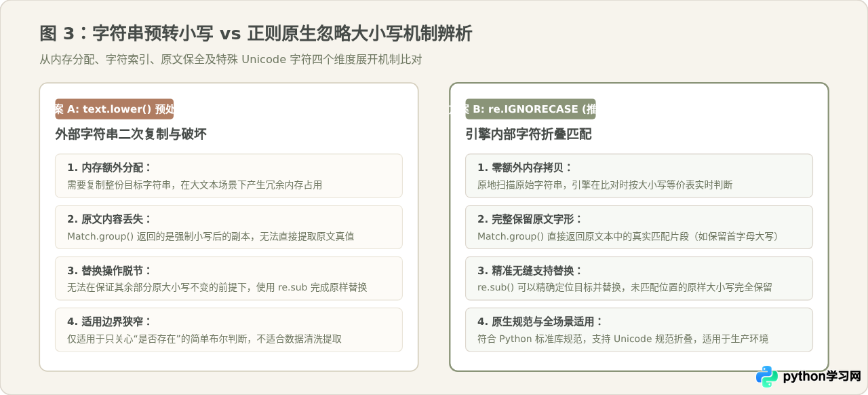Screen dimensions: 868x395
Task: Click card title '3. 精准无缝支持替换：'
Action: (530, 270)
